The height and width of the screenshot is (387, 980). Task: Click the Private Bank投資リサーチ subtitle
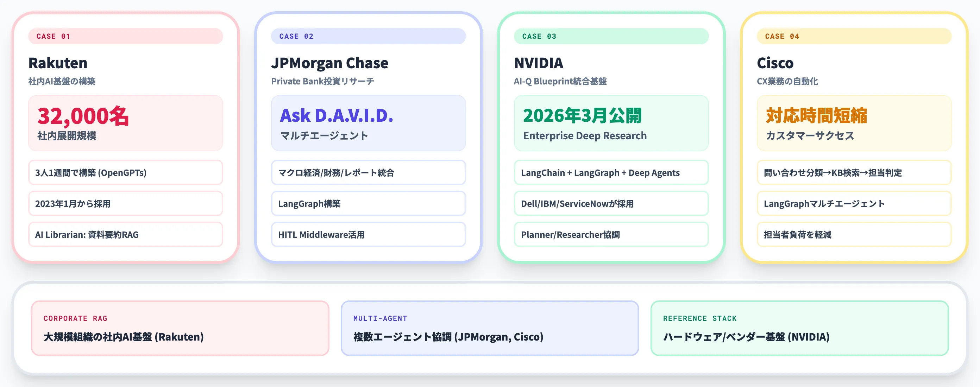coord(322,81)
